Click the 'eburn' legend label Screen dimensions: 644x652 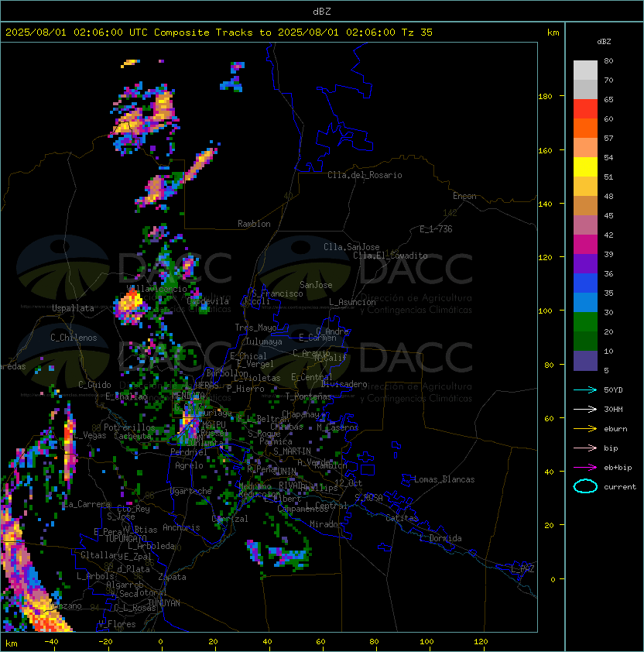[x=615, y=429]
